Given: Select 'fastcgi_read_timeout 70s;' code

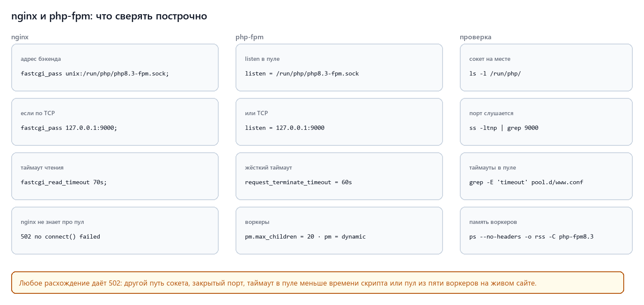Looking at the screenshot, I should (x=64, y=182).
